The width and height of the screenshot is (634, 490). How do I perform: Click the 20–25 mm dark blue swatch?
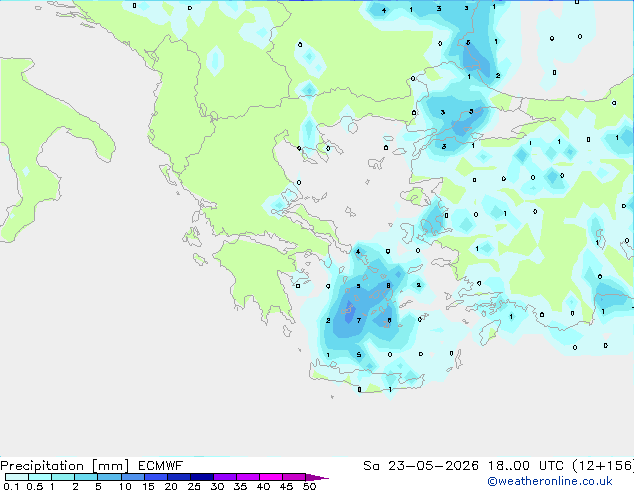pos(179,477)
